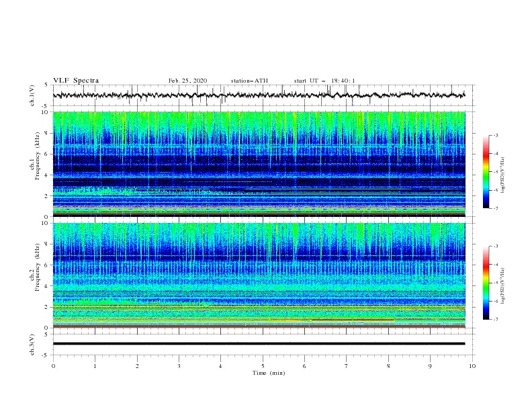Click the 5 tick on the Time axis
Image resolution: width=532 pixels, height=411 pixels.
263,366
